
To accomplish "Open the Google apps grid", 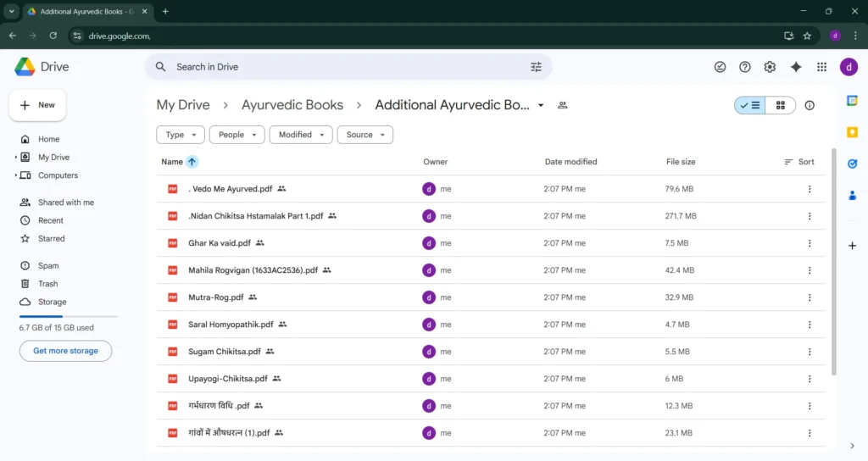I will pos(821,67).
